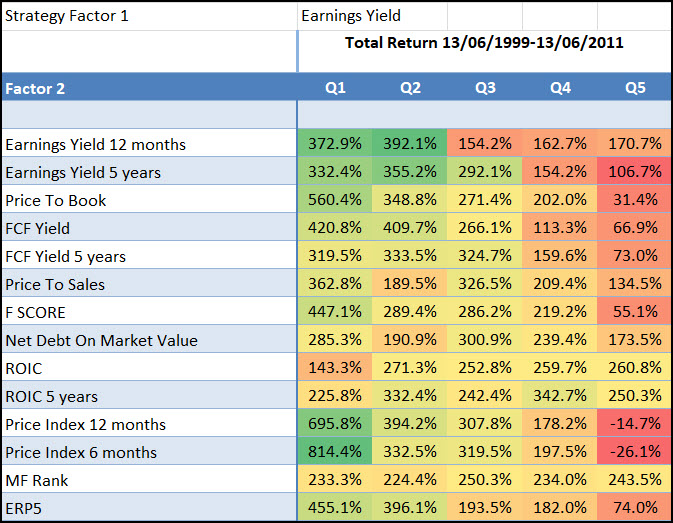This screenshot has height=523, width=673.
Task: Click the 455.1% cell in ERP5 row
Action: click(335, 507)
